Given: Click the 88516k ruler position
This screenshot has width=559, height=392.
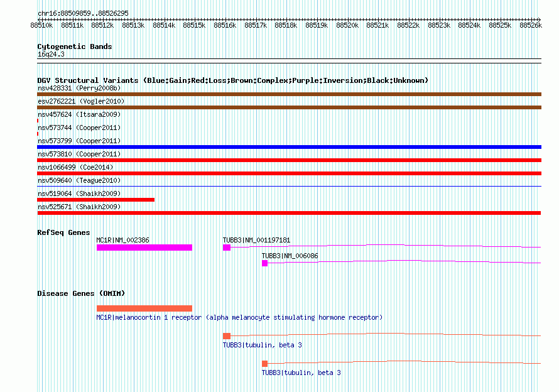Looking at the screenshot, I should click(225, 25).
